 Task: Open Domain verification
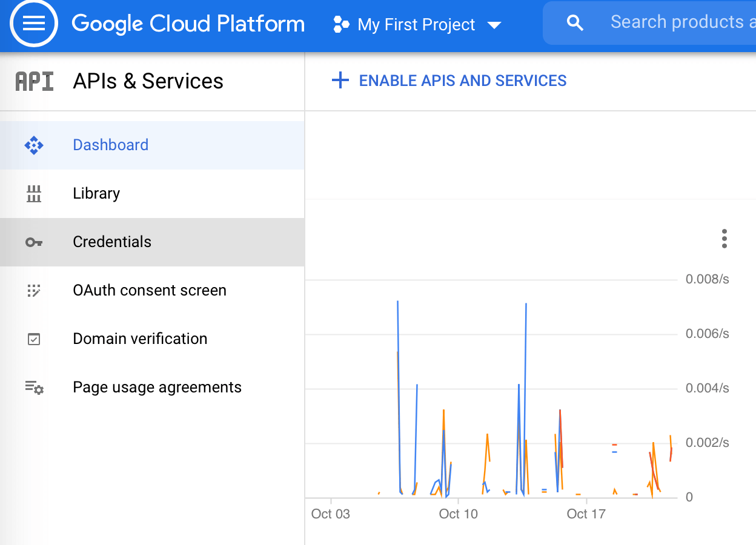(152, 339)
